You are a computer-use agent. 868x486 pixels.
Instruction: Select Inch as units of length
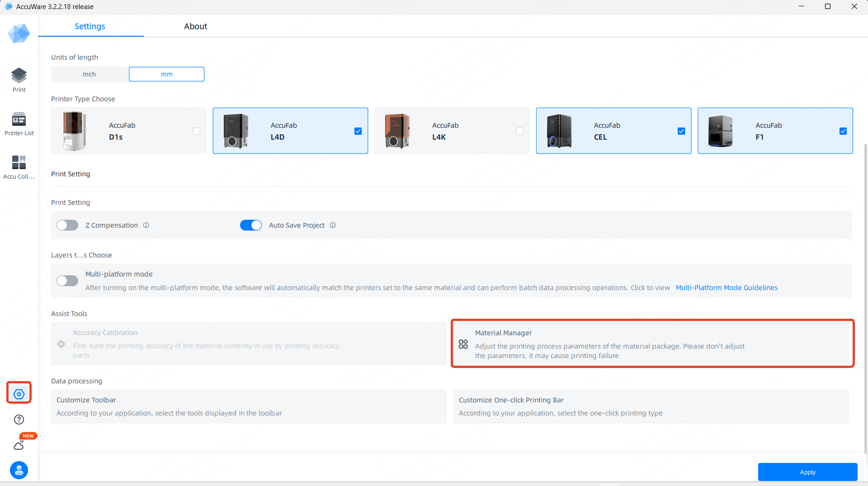[90, 74]
